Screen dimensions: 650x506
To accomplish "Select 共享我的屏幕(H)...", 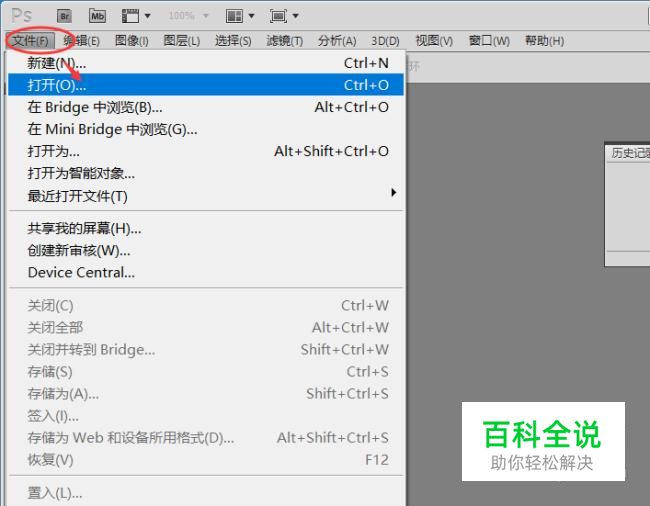I will coord(206,228).
